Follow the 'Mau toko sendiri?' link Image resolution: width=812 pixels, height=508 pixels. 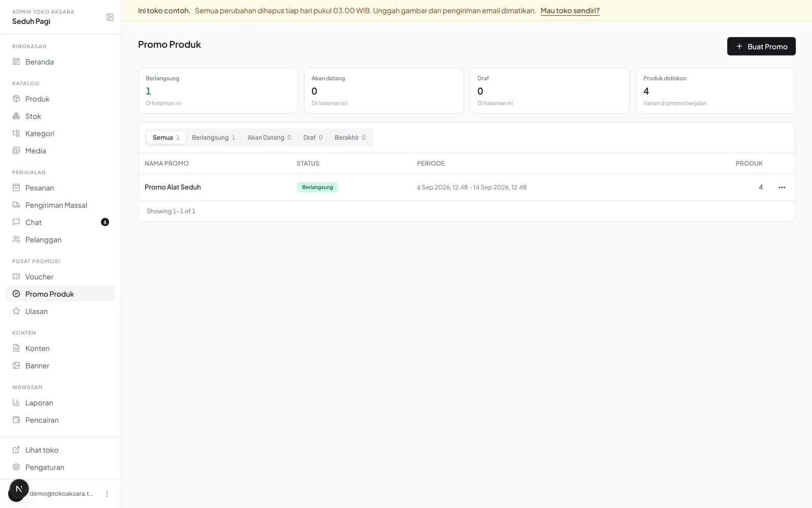570,11
